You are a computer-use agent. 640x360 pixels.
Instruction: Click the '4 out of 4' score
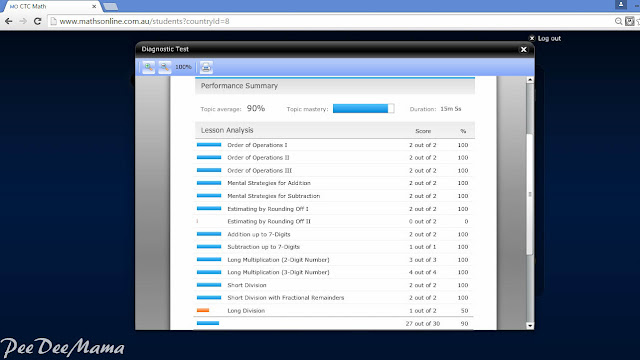point(422,272)
